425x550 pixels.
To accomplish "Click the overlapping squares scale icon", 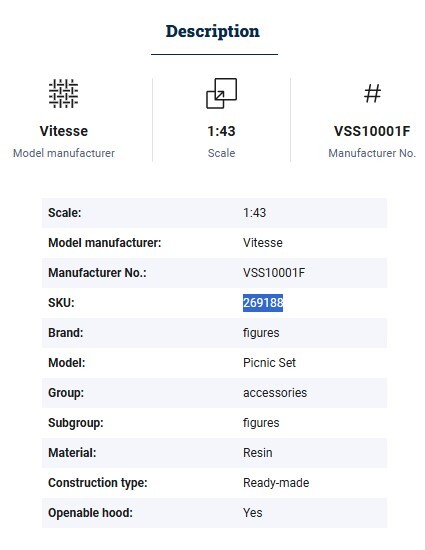I will pyautogui.click(x=221, y=93).
